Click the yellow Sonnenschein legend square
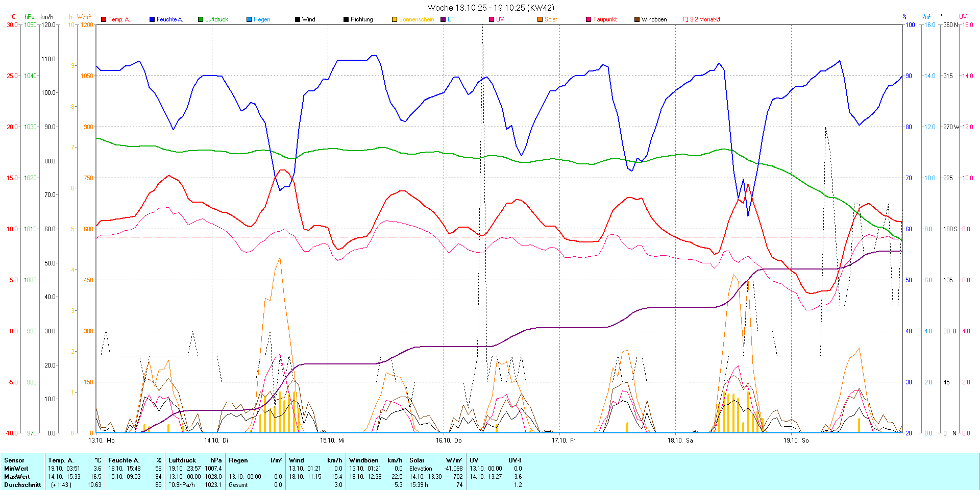This screenshot has height=490, width=980. pyautogui.click(x=395, y=19)
